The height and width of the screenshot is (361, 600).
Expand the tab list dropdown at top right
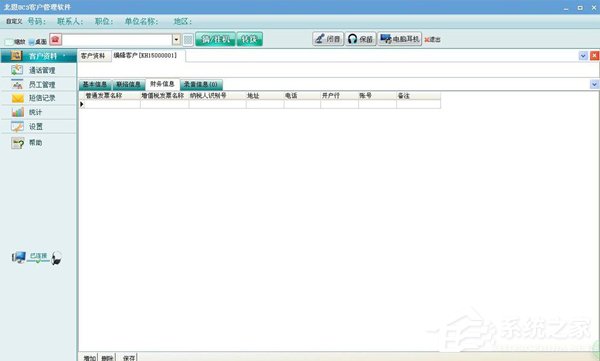point(583,56)
